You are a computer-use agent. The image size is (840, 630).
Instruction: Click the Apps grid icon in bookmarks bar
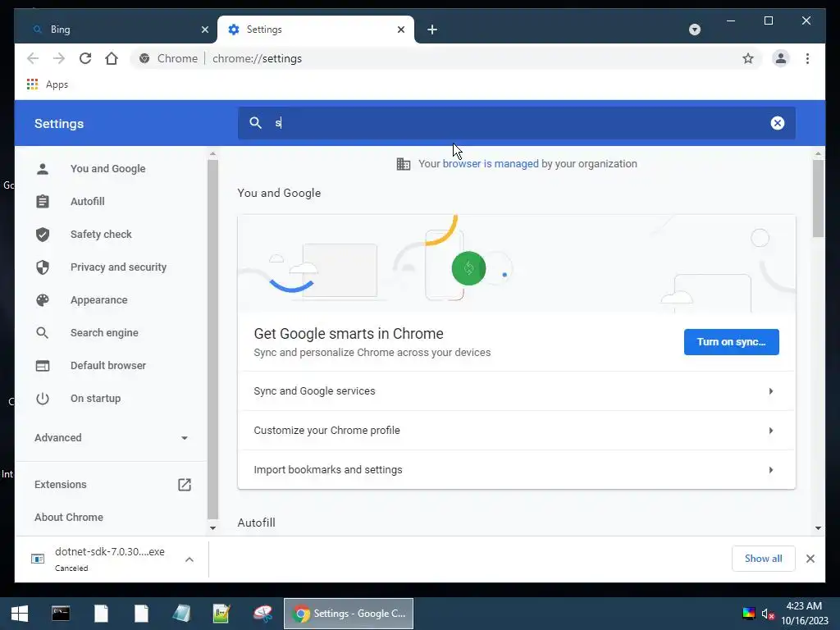[x=32, y=84]
